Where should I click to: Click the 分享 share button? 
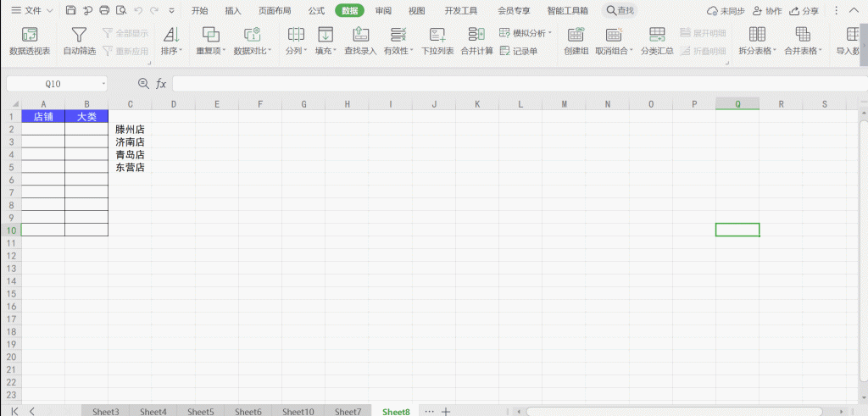click(804, 11)
